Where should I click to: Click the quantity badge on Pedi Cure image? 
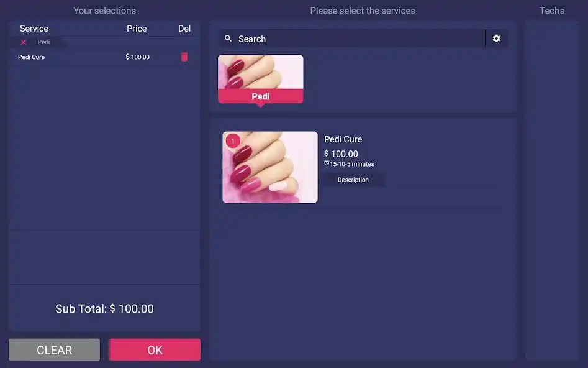pyautogui.click(x=233, y=141)
